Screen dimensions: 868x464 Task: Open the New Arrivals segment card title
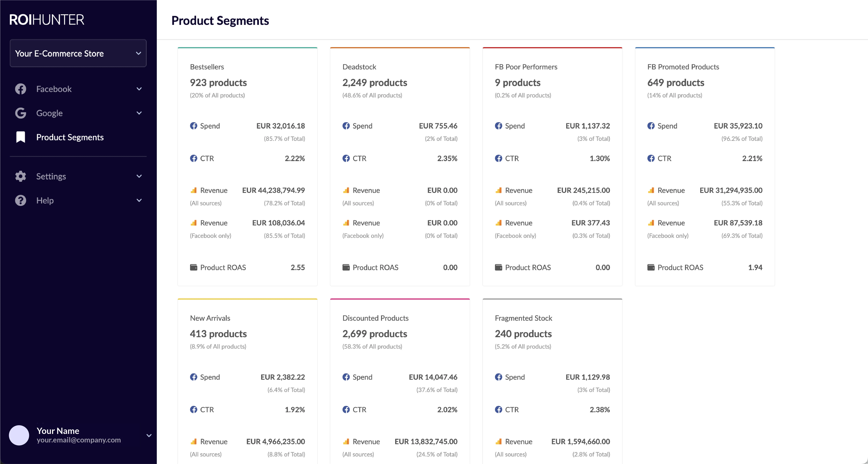pyautogui.click(x=210, y=318)
